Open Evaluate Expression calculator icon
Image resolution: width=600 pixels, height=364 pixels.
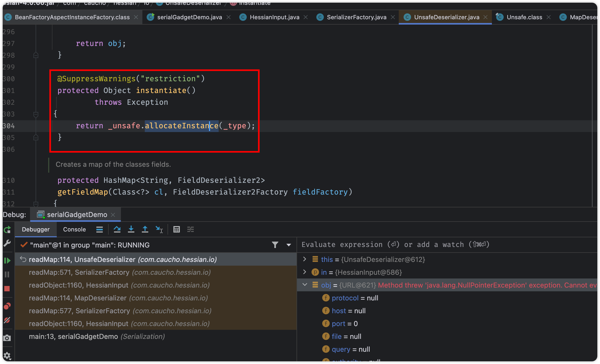pyautogui.click(x=177, y=230)
